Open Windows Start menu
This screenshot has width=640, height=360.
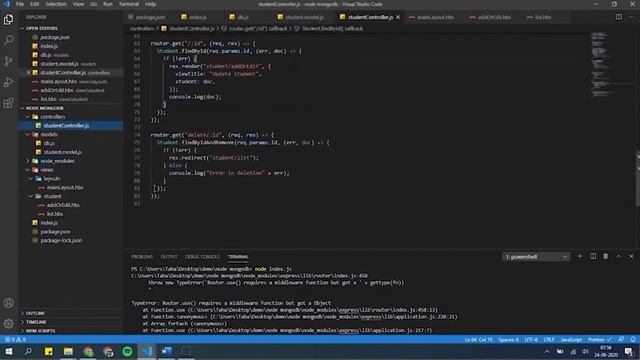click(x=8, y=351)
